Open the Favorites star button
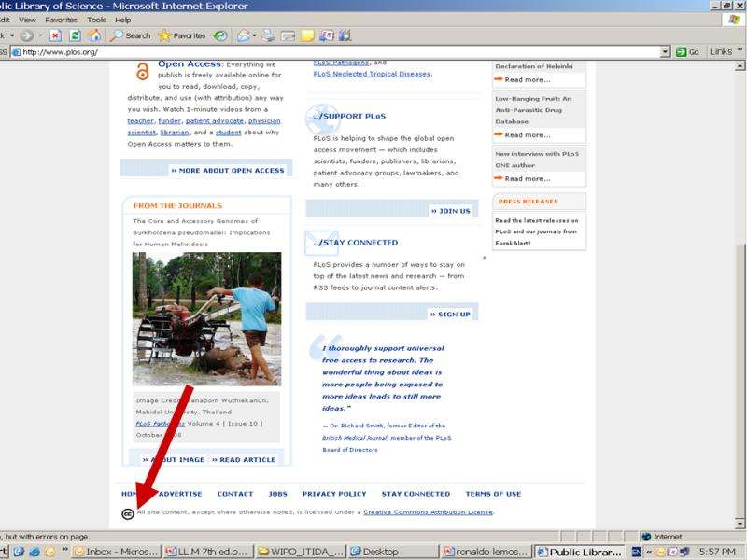Image resolution: width=747 pixels, height=560 pixels. (x=181, y=35)
